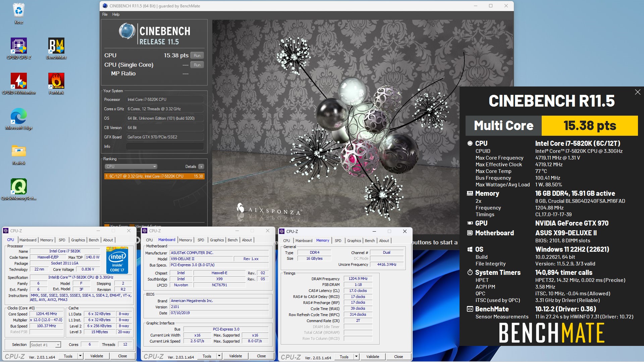Click Validate in Mainboard CPU-Z window
Image resolution: width=644 pixels, height=362 pixels.
tap(235, 356)
